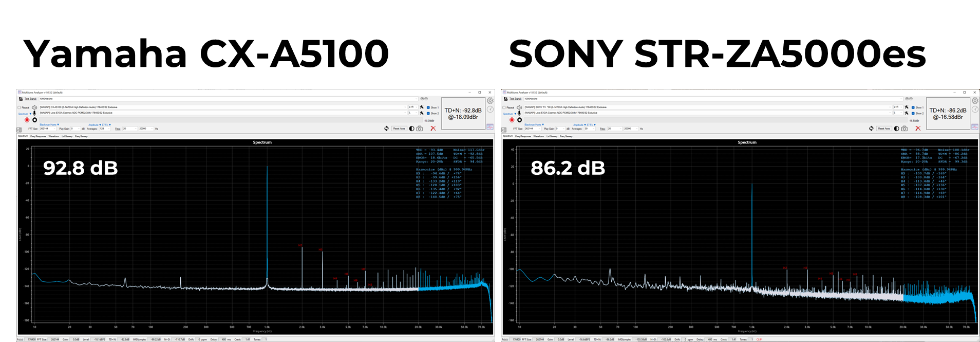Stop measurement in the Yamaha CX-A5100 analyzer
The height and width of the screenshot is (342, 980).
coord(34,120)
